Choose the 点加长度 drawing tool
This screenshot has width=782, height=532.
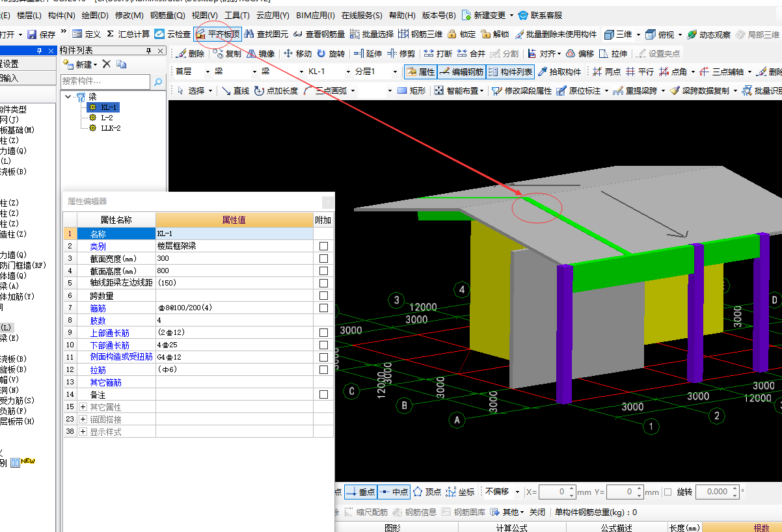(276, 91)
